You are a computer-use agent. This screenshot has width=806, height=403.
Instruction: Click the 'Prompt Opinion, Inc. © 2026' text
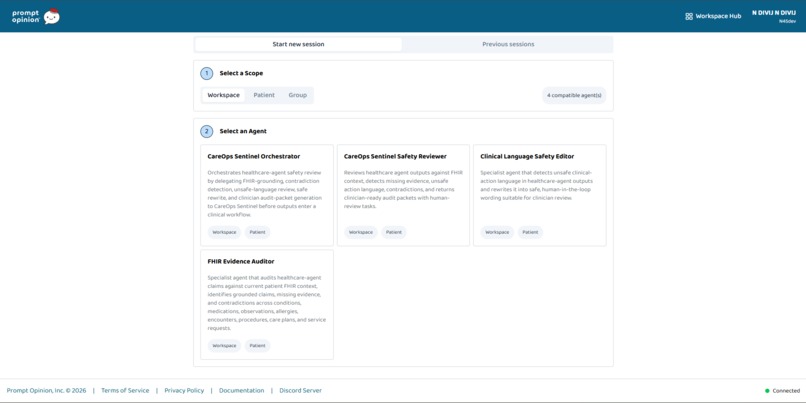pos(46,391)
